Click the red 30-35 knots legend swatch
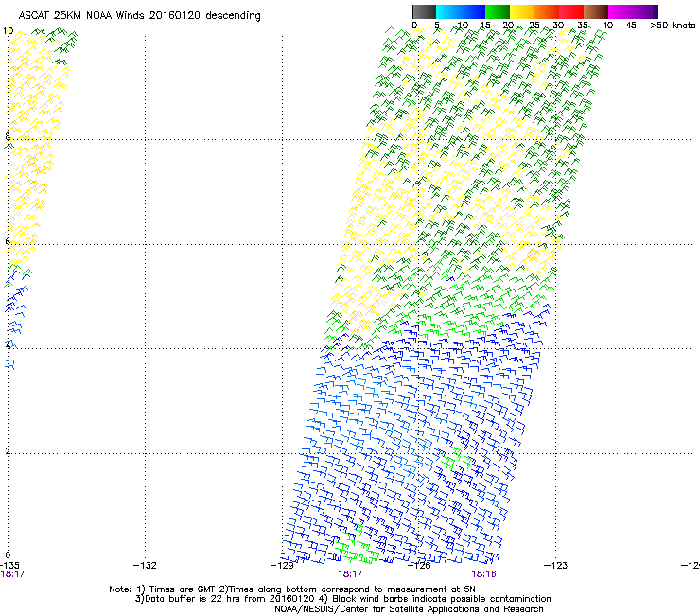The width and height of the screenshot is (700, 615). (571, 11)
